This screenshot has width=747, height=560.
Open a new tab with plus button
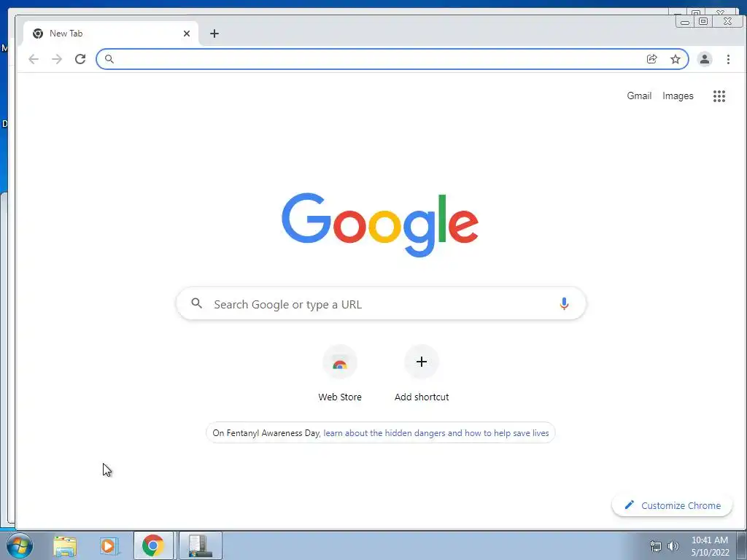tap(214, 34)
